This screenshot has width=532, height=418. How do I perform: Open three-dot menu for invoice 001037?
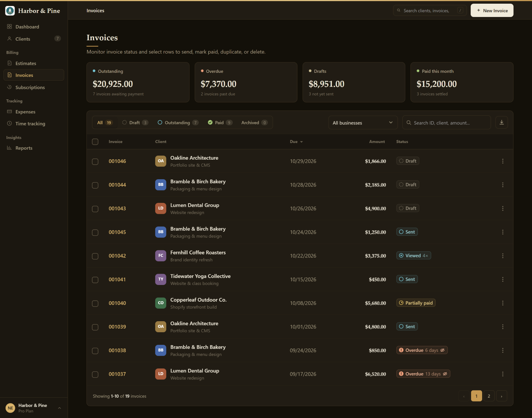click(503, 374)
